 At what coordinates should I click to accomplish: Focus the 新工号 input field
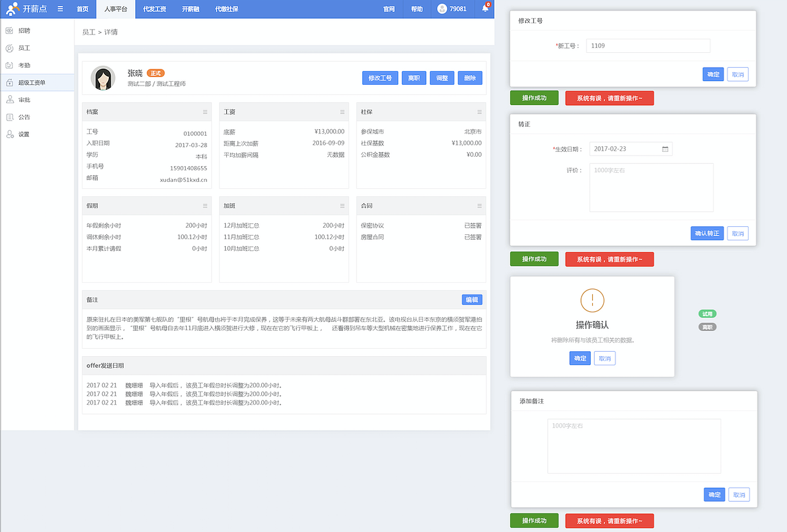pyautogui.click(x=648, y=46)
